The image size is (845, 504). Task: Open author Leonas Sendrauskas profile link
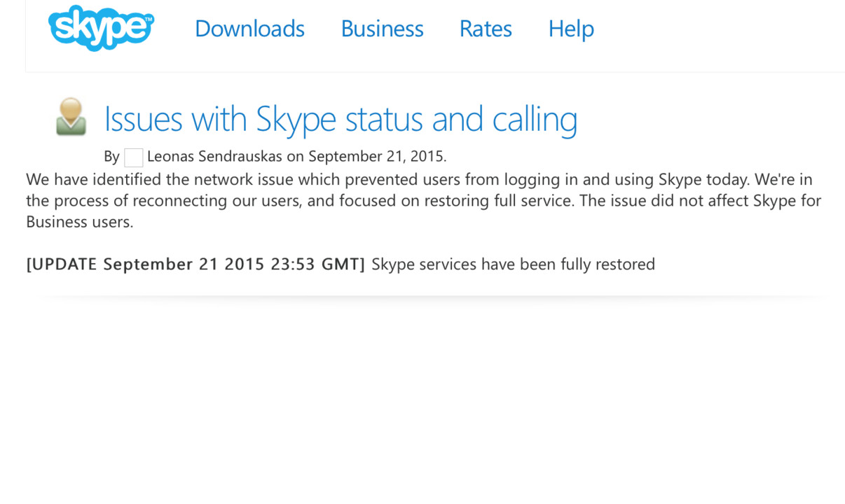215,155
